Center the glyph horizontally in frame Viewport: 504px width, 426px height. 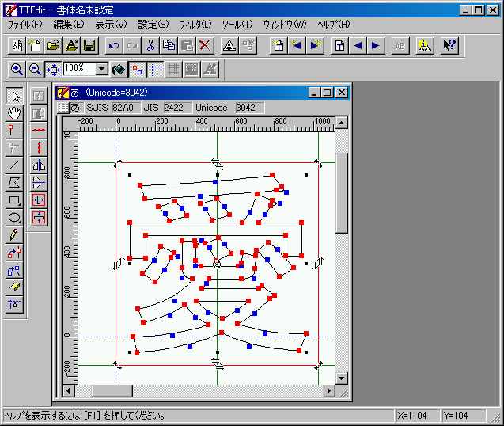coord(39,200)
